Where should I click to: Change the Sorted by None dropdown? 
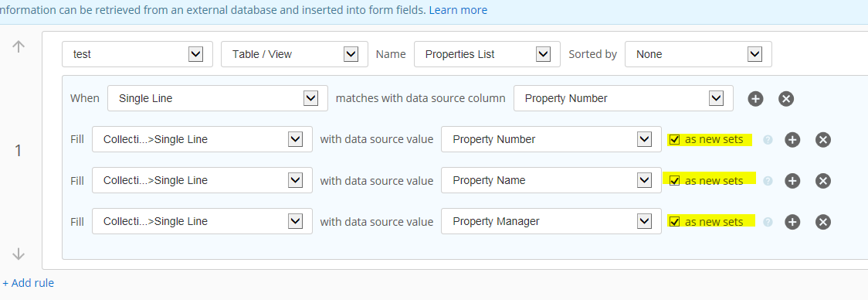point(698,54)
